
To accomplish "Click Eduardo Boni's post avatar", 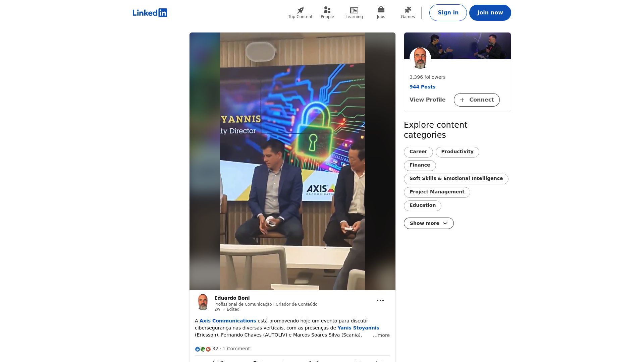I will [x=203, y=302].
